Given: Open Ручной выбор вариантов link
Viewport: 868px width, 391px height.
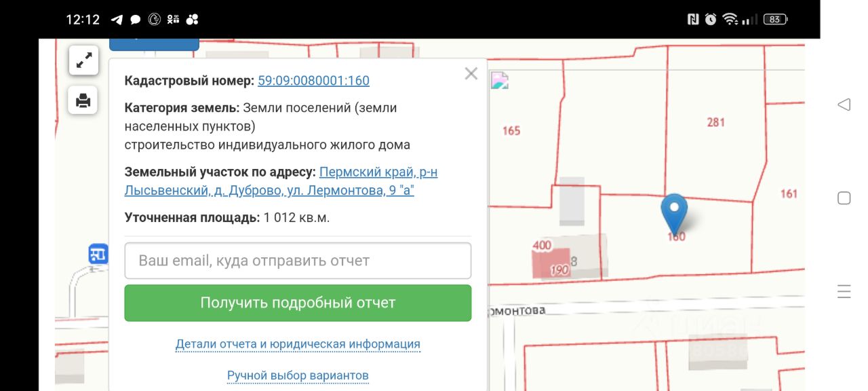Looking at the screenshot, I should click(x=298, y=375).
